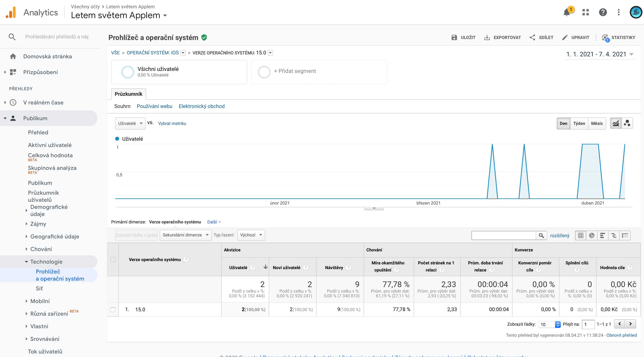
Task: Open Elektronický obchod tab
Action: pyautogui.click(x=202, y=106)
